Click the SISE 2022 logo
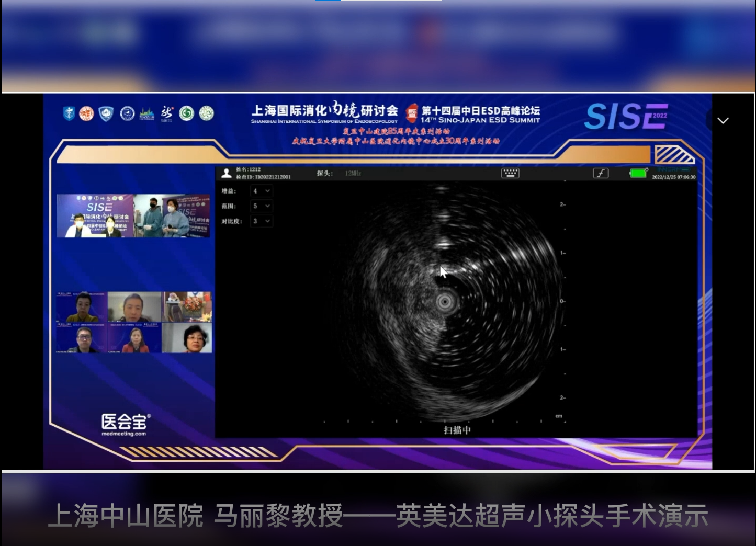756x546 pixels. [x=626, y=116]
